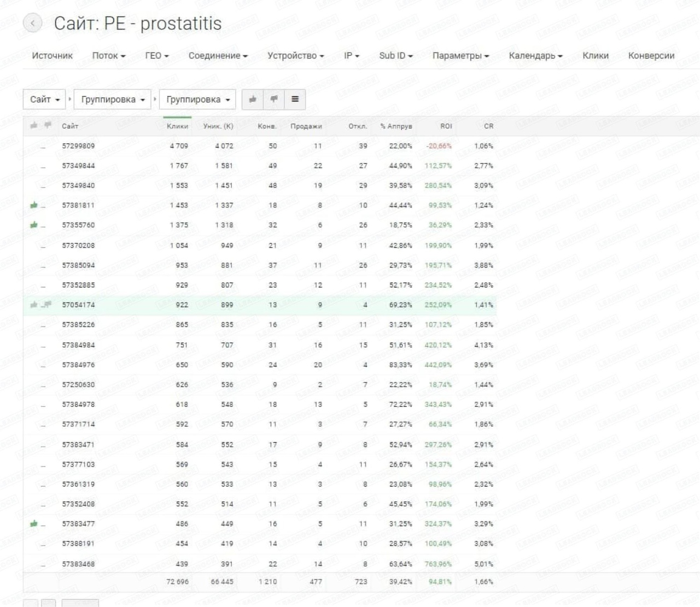700x607 pixels.
Task: Click the back arrow beside the site title
Action: pyautogui.click(x=33, y=23)
